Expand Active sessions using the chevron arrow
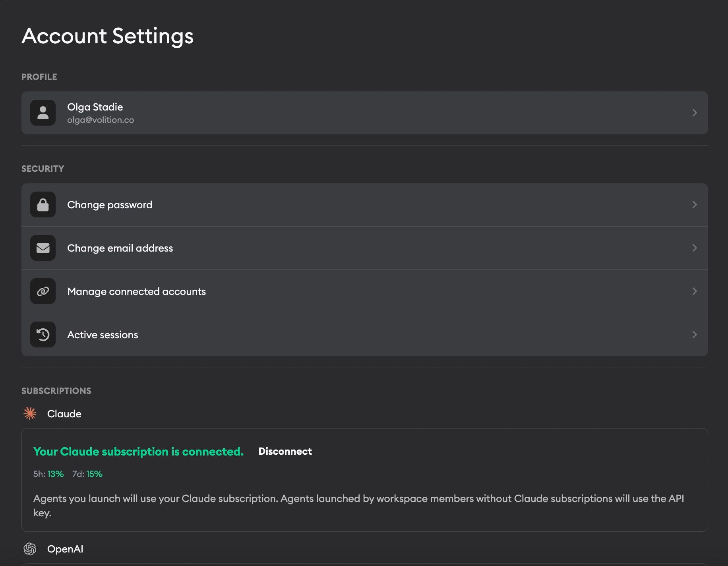728x566 pixels. [695, 334]
